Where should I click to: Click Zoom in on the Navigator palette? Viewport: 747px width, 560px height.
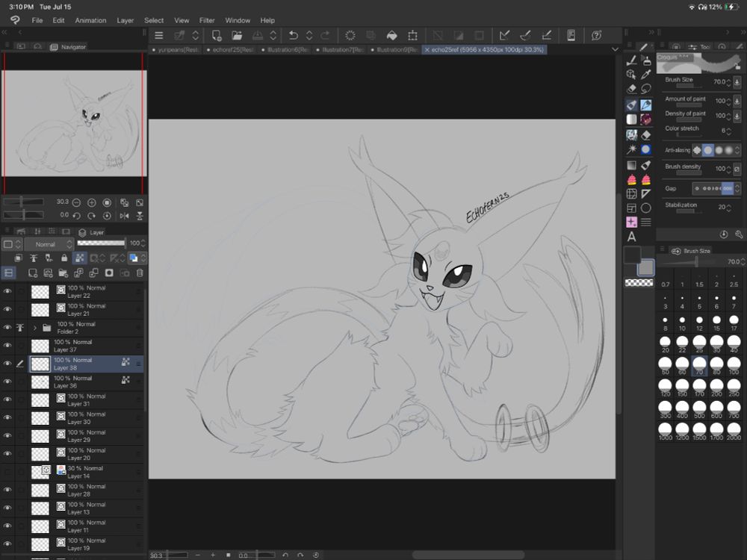[91, 202]
